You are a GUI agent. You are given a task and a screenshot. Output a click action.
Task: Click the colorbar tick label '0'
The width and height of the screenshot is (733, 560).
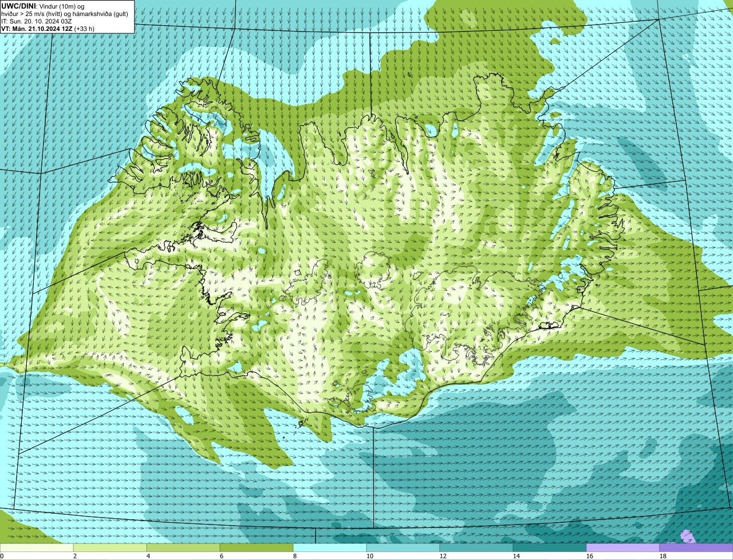(x=2, y=556)
